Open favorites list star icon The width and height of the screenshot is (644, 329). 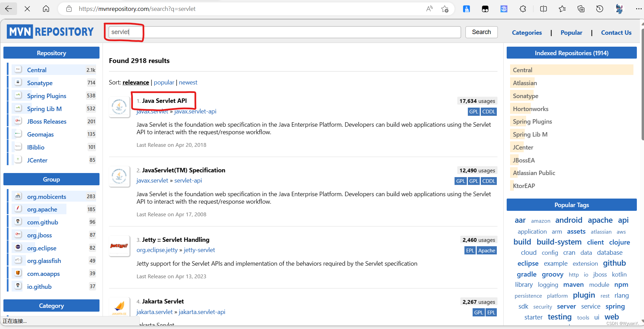tap(562, 9)
